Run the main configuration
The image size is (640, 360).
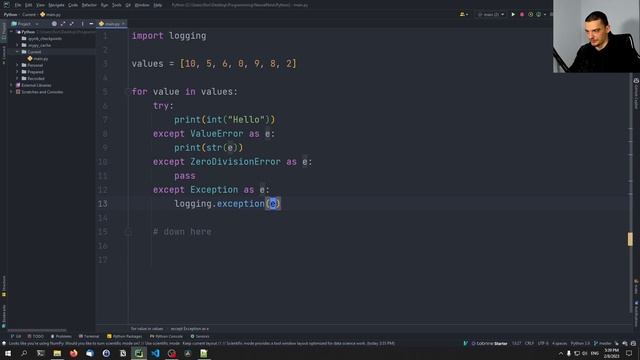coord(513,14)
